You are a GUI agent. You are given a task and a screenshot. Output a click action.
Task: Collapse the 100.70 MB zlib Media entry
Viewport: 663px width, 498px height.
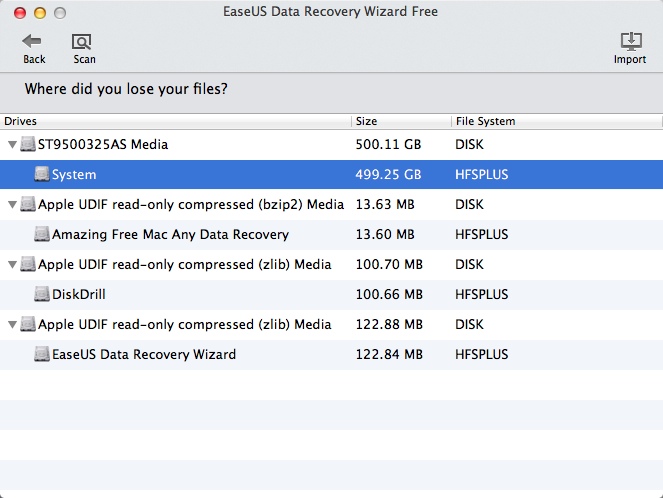click(12, 264)
